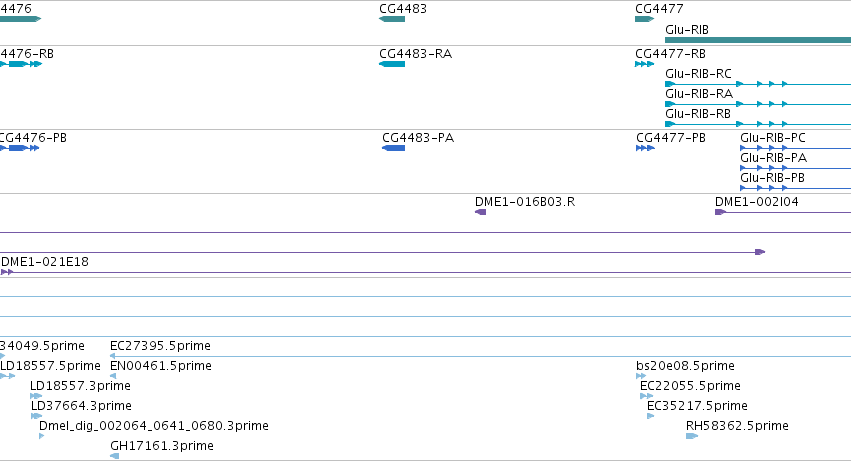Viewport: 851px width, 461px height.
Task: Click the DME1-016B03.R label
Action: pyautogui.click(x=525, y=202)
